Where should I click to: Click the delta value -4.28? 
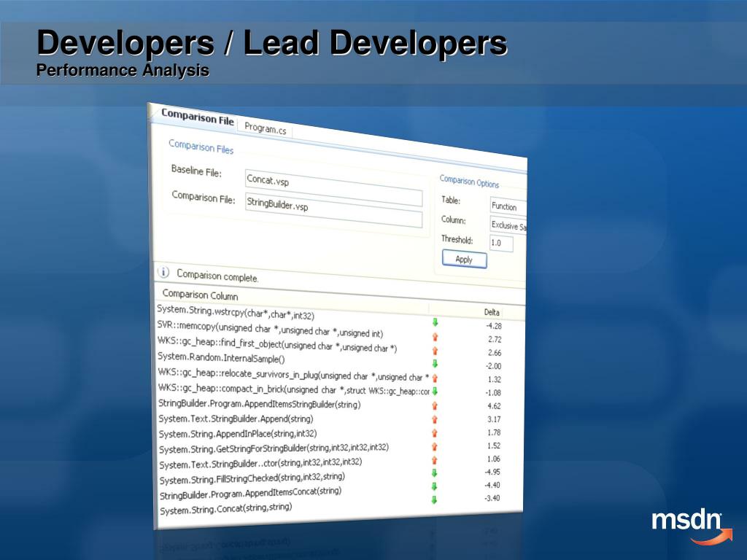pyautogui.click(x=494, y=326)
